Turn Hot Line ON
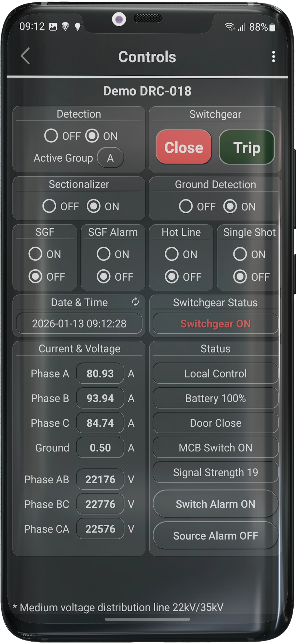 [x=173, y=254]
